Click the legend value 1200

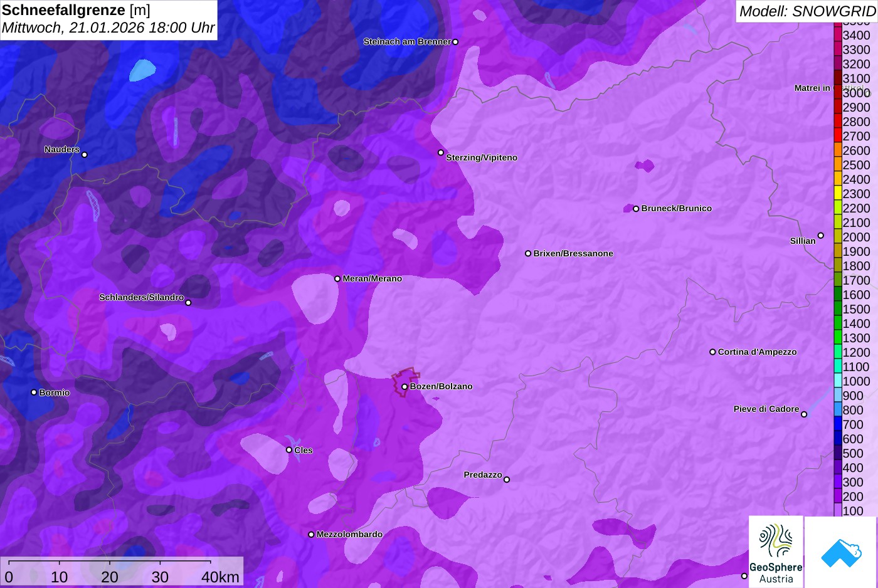[x=856, y=352]
